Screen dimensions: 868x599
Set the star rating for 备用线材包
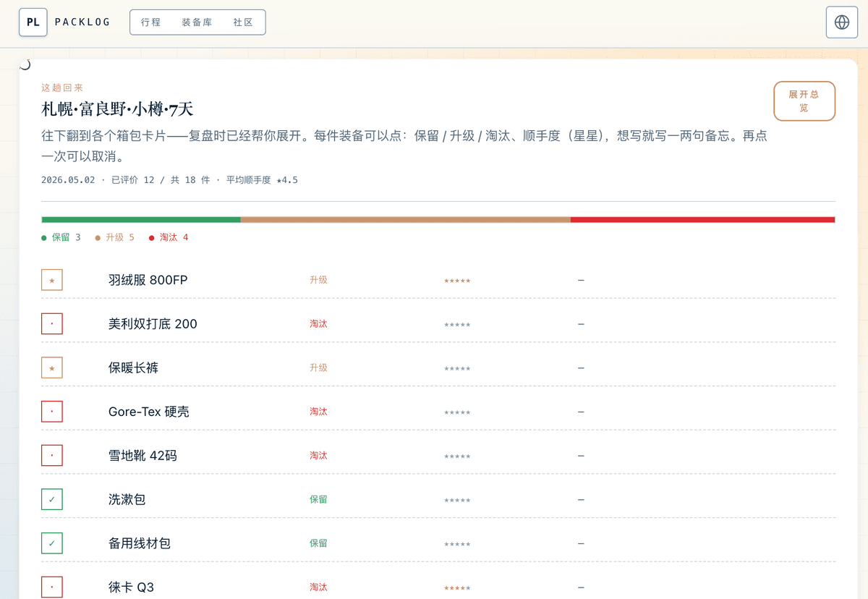click(x=457, y=544)
